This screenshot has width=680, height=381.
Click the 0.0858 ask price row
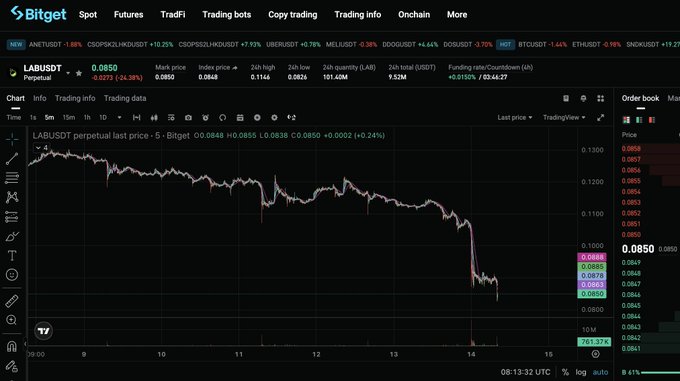coord(651,149)
